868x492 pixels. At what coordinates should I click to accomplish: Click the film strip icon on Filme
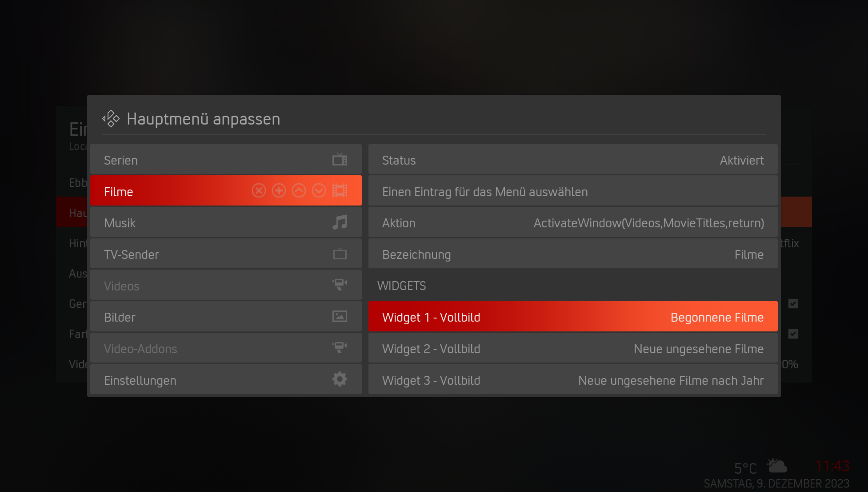tap(340, 191)
